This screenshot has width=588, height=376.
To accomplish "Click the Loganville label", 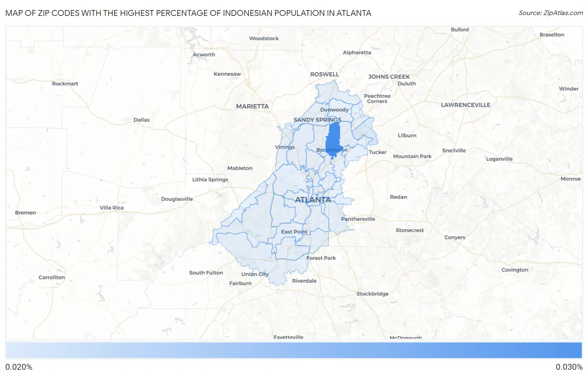I will [x=499, y=159].
